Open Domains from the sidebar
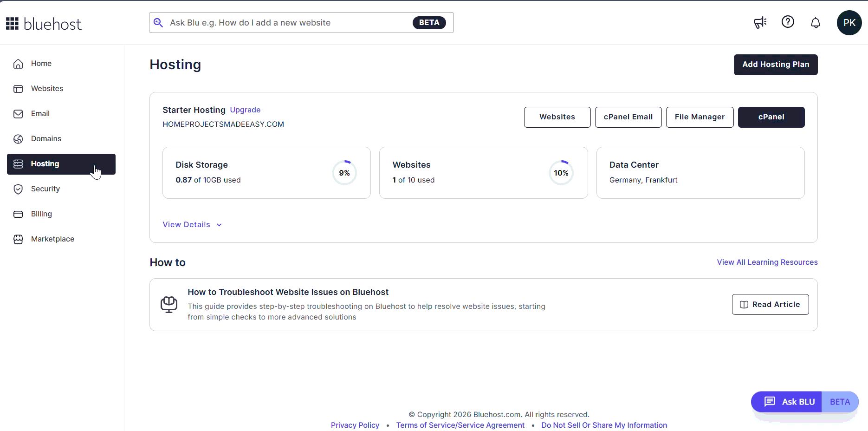Screen dimensions: 868x431 pyautogui.click(x=46, y=139)
